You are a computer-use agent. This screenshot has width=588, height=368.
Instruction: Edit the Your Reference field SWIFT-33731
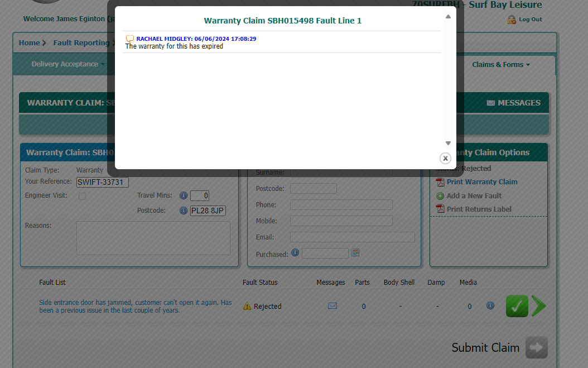click(x=103, y=182)
